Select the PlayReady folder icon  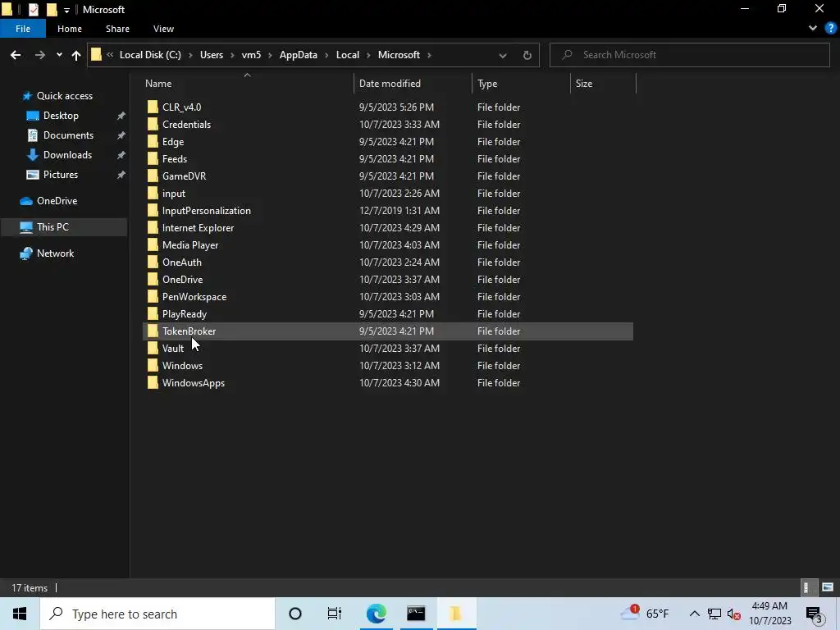[153, 314]
